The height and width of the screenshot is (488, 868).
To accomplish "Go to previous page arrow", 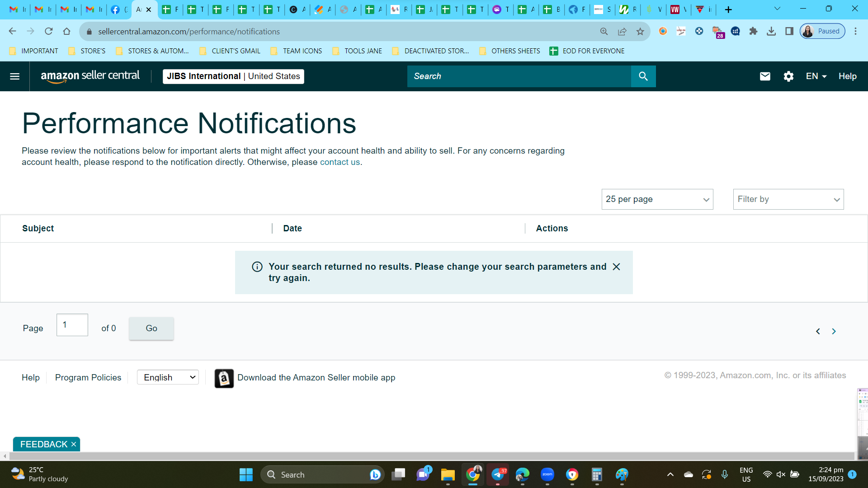I will [818, 331].
